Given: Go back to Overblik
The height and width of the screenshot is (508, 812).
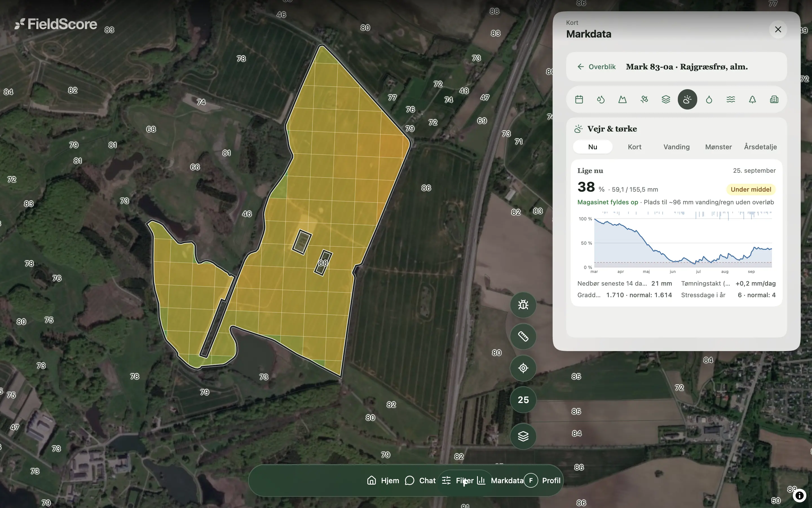Looking at the screenshot, I should pos(597,67).
